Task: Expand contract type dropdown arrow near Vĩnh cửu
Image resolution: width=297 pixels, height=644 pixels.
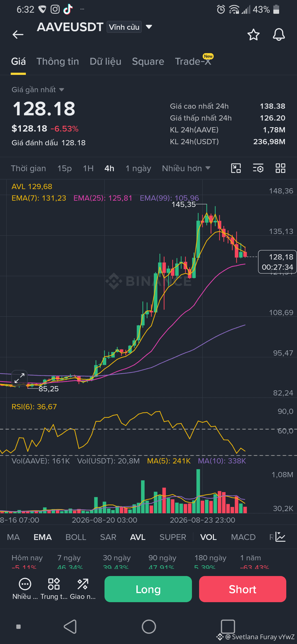Action: coord(149,27)
